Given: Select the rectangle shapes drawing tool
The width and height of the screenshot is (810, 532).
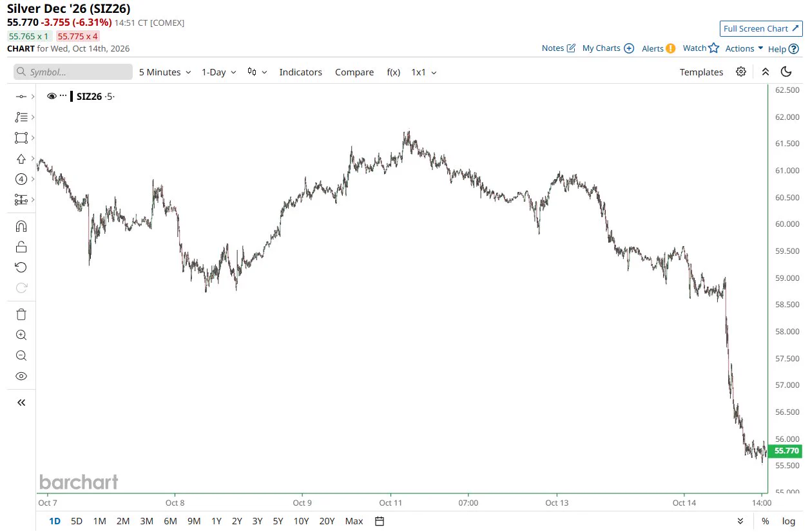Looking at the screenshot, I should pos(21,138).
